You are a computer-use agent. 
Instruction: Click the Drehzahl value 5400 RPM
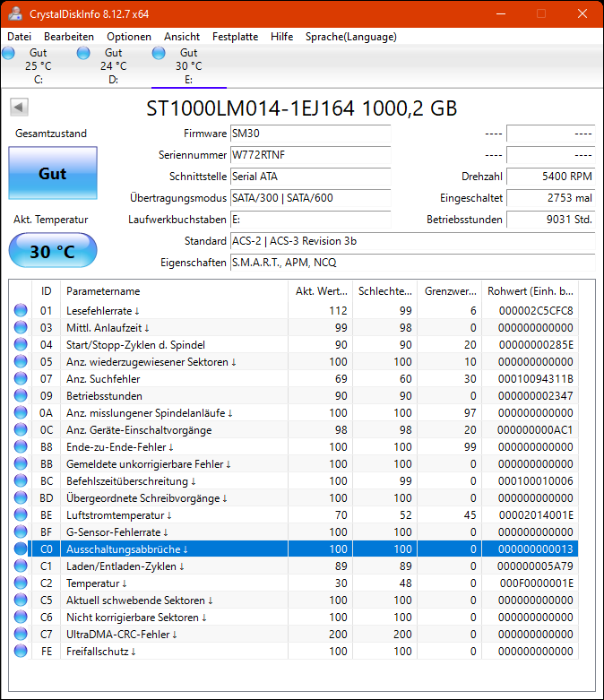(551, 177)
